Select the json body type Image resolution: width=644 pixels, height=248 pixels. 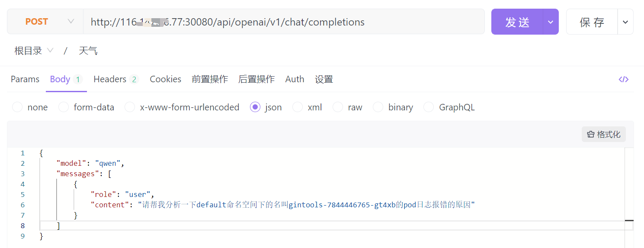pos(255,107)
